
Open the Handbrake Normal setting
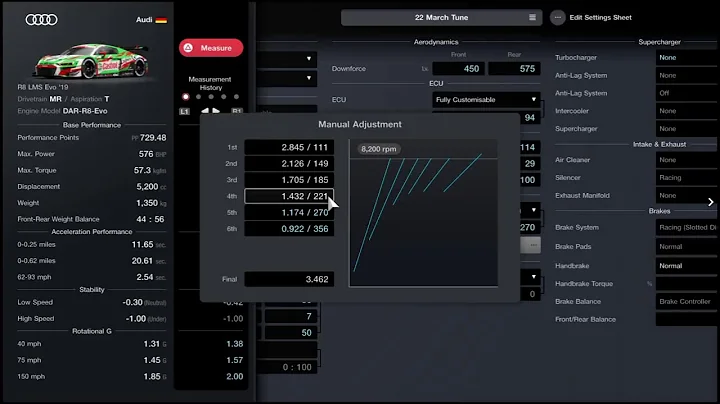pyautogui.click(x=686, y=266)
